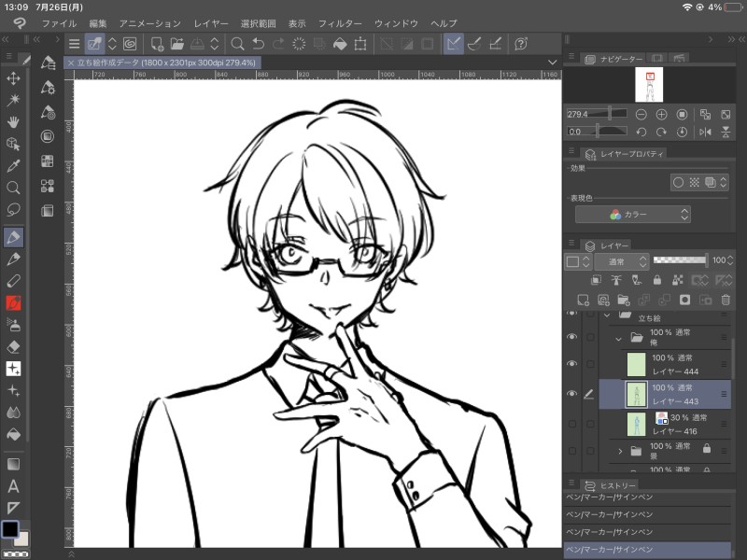
Task: Toggle set as reference layer lighthouse icon
Action: click(616, 280)
